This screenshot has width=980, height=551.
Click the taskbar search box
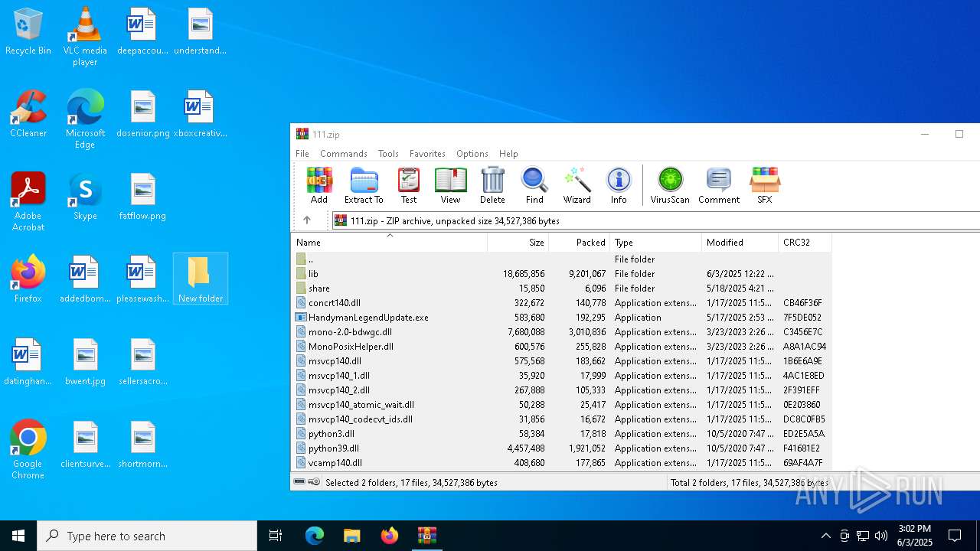[x=147, y=536]
